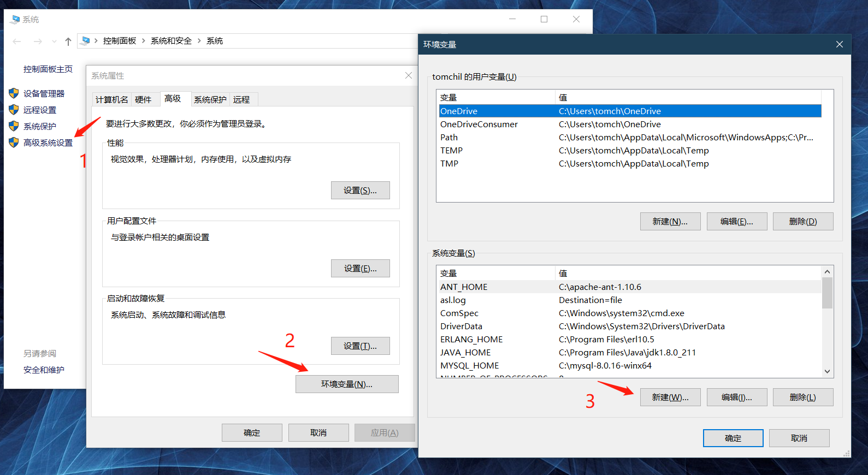Click system variables scrollbar down arrow
Image resolution: width=868 pixels, height=475 pixels.
coord(827,371)
